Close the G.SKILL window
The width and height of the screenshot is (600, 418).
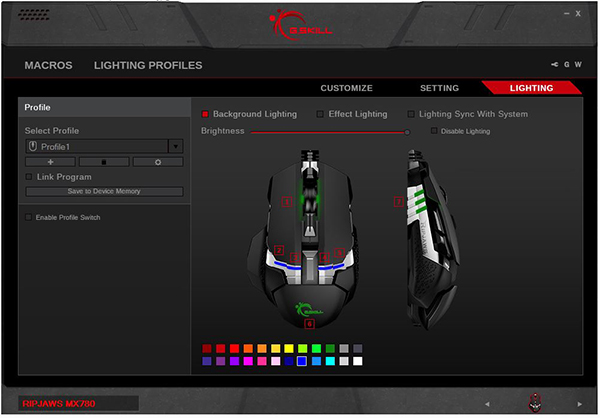click(x=578, y=13)
